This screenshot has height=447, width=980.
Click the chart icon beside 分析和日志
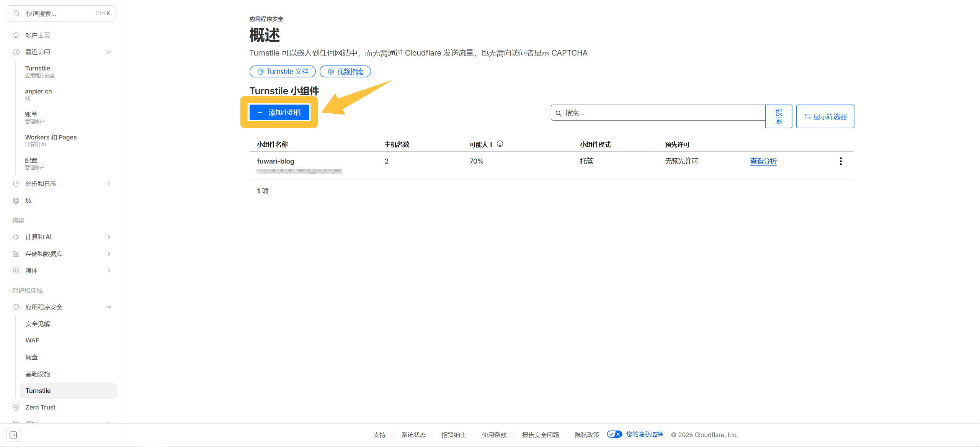[16, 184]
